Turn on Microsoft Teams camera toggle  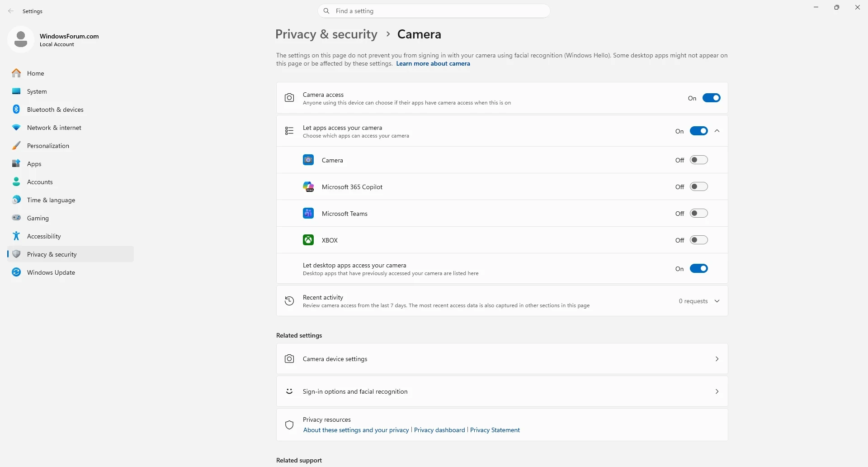pos(699,213)
